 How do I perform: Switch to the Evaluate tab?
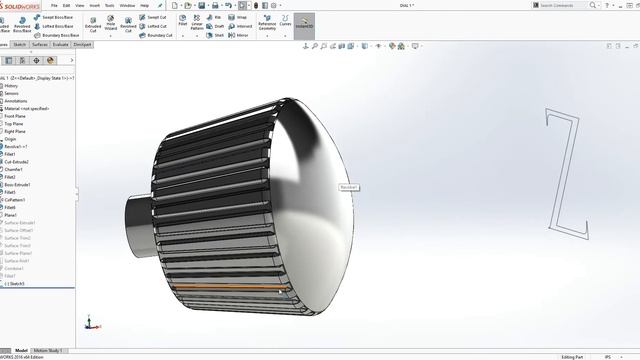[x=60, y=44]
